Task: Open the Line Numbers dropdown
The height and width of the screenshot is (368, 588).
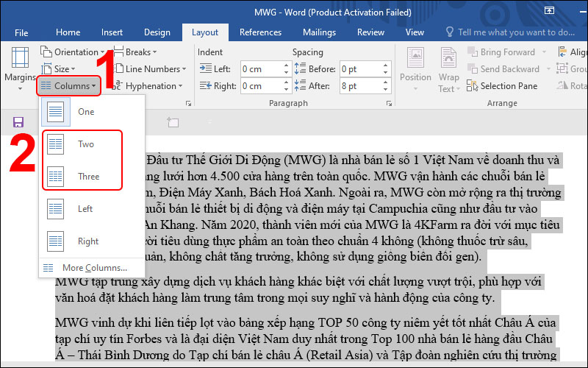Action: tap(150, 69)
